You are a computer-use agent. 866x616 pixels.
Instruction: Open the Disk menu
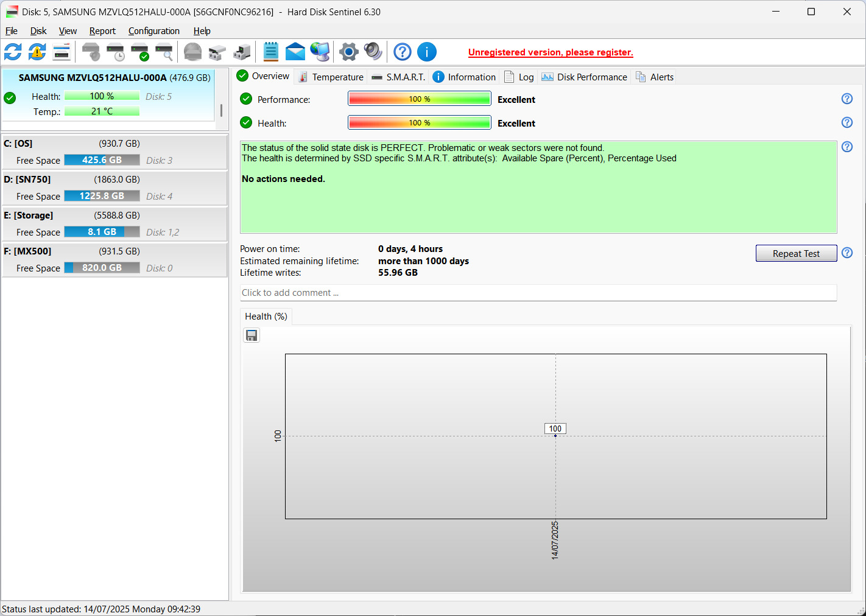pos(38,31)
